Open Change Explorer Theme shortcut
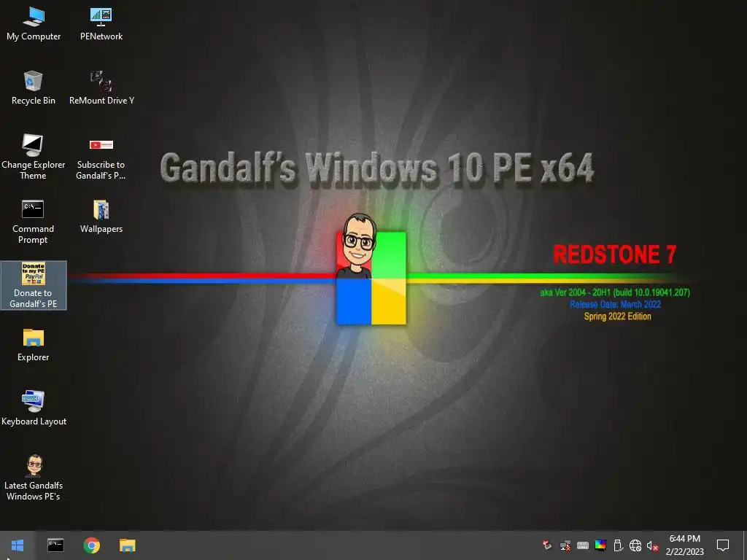 point(34,157)
